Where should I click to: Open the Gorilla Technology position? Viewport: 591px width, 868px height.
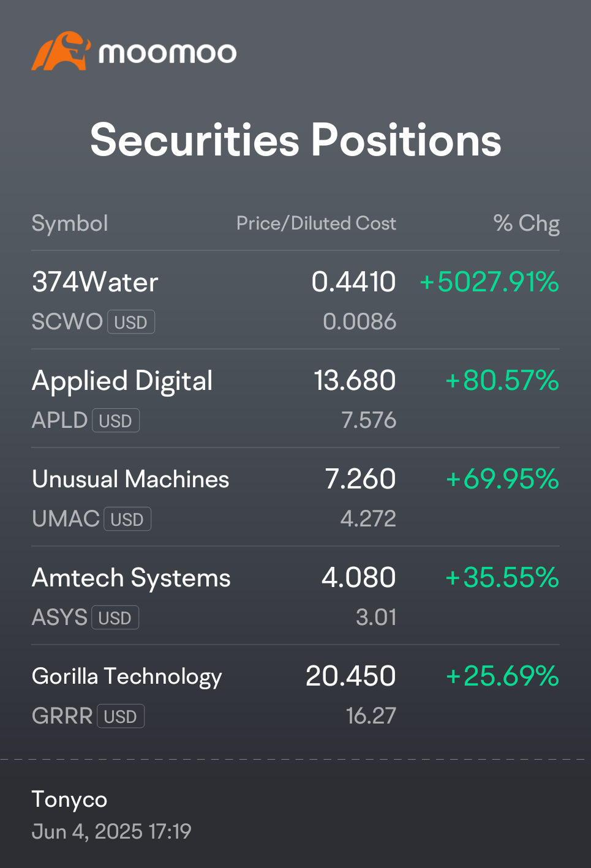coord(295,694)
